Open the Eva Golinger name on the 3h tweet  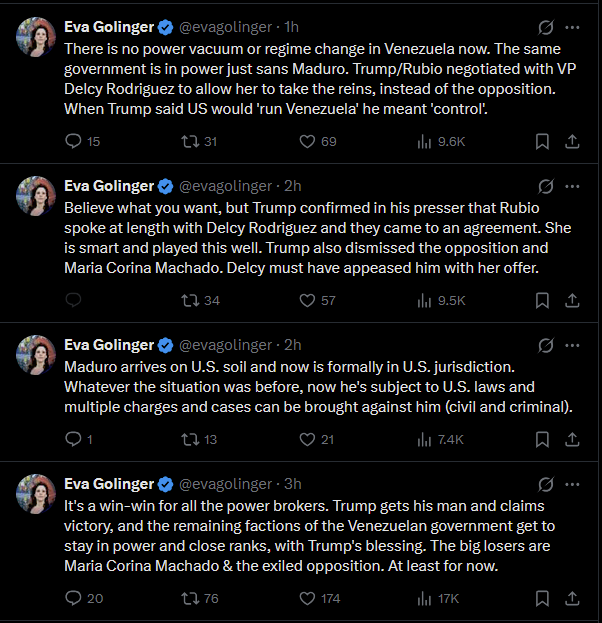pos(108,484)
